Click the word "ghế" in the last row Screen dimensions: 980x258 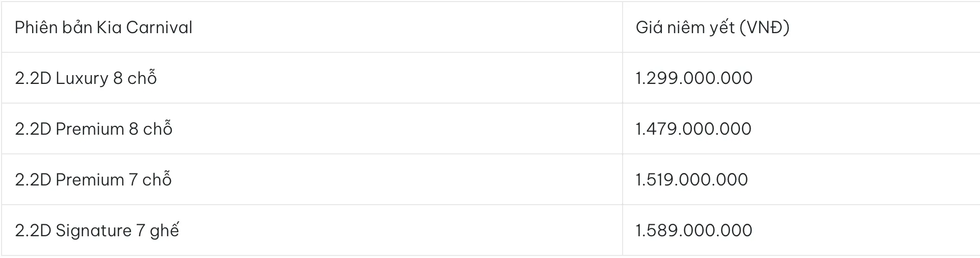coord(164,231)
